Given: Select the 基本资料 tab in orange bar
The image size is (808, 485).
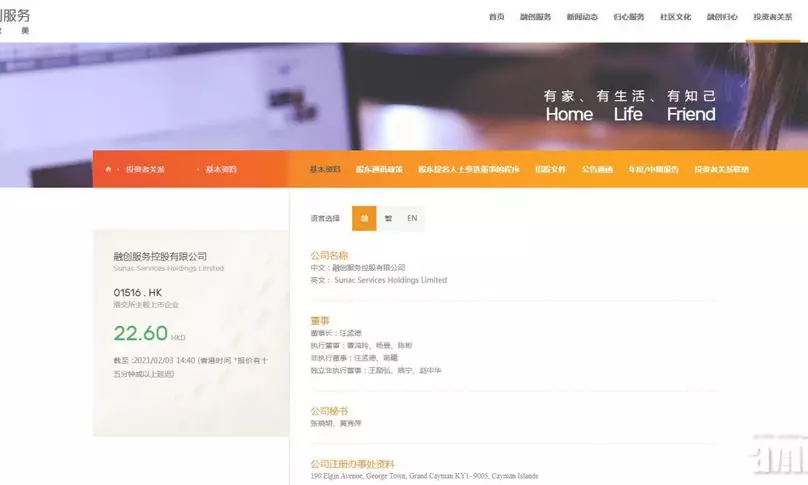Looking at the screenshot, I should point(325,169).
